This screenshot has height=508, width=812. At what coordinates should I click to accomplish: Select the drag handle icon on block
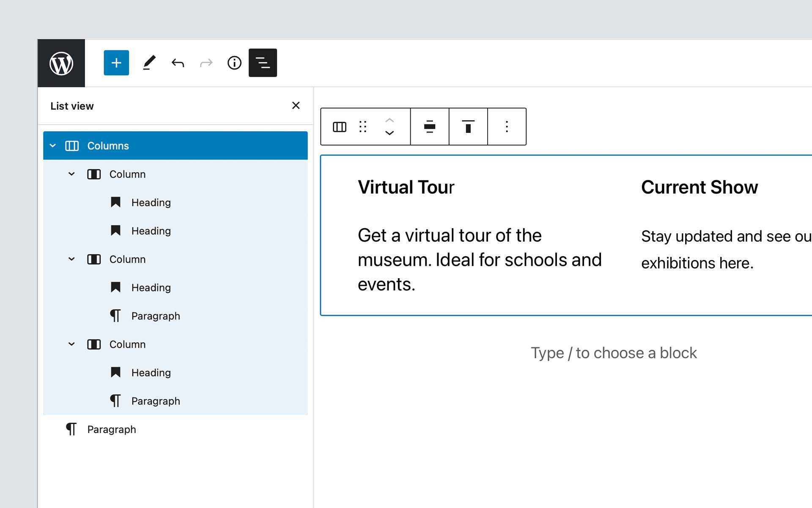click(362, 126)
